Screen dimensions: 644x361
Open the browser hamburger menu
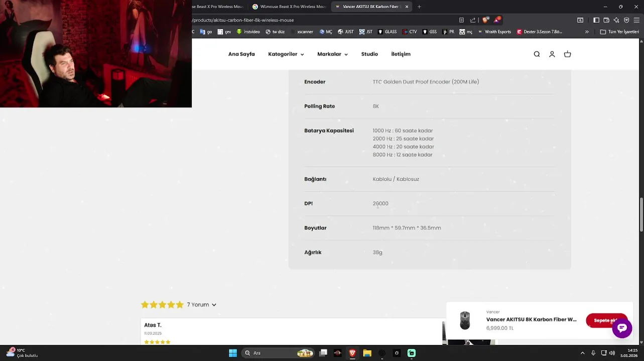[x=636, y=20]
